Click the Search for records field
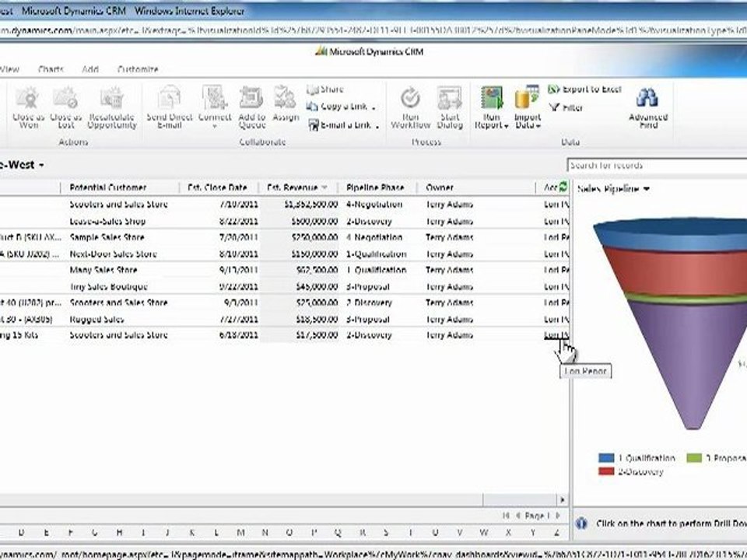This screenshot has height=560, width=747. tap(658, 166)
